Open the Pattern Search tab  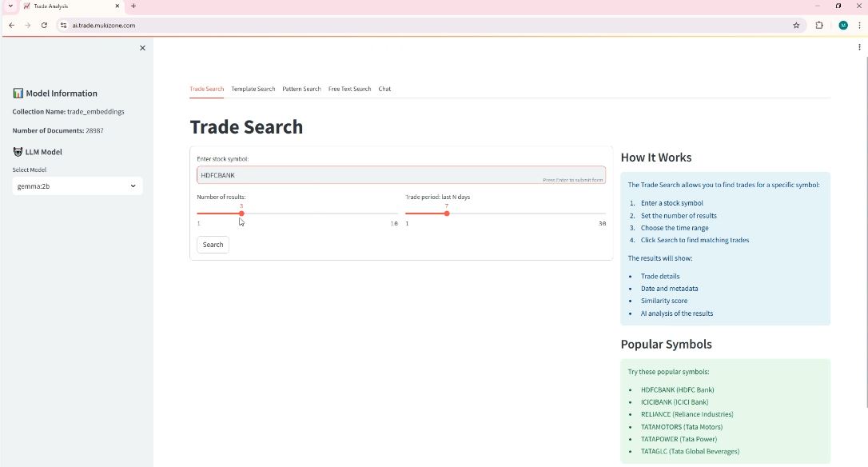coord(301,90)
